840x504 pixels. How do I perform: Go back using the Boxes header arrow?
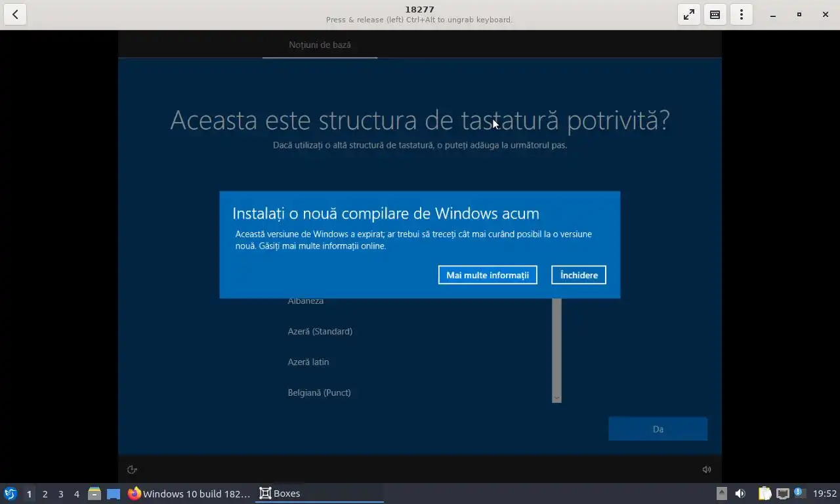coord(15,14)
